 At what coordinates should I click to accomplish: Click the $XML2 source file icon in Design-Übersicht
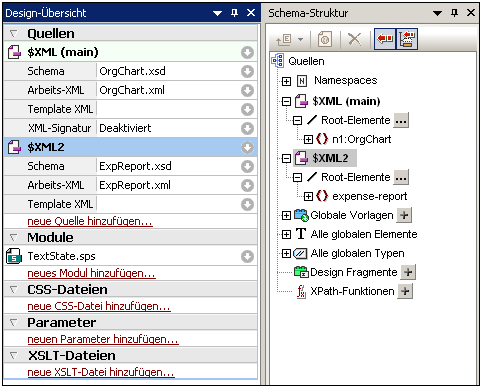point(14,147)
